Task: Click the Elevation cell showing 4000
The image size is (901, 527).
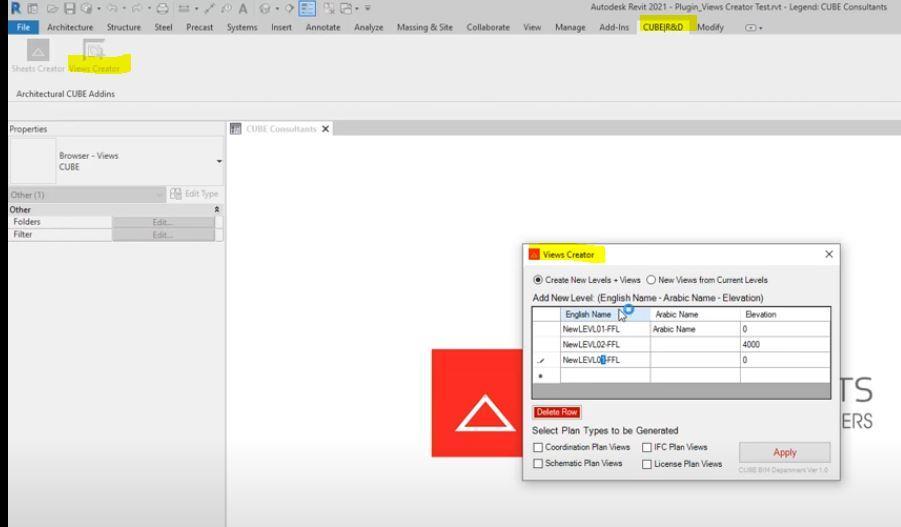Action: [785, 344]
